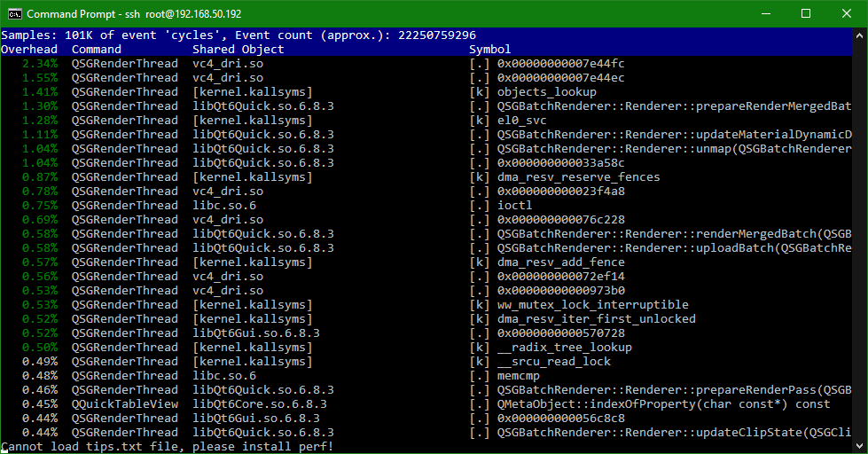Close the ssh Command Prompt window
Image resolution: width=868 pixels, height=454 pixels.
click(x=847, y=14)
